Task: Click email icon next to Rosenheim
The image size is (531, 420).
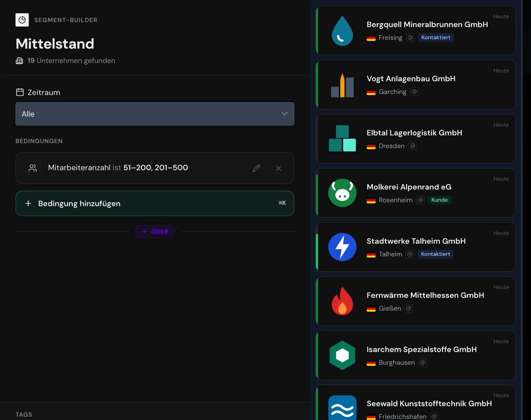Action: [x=420, y=200]
